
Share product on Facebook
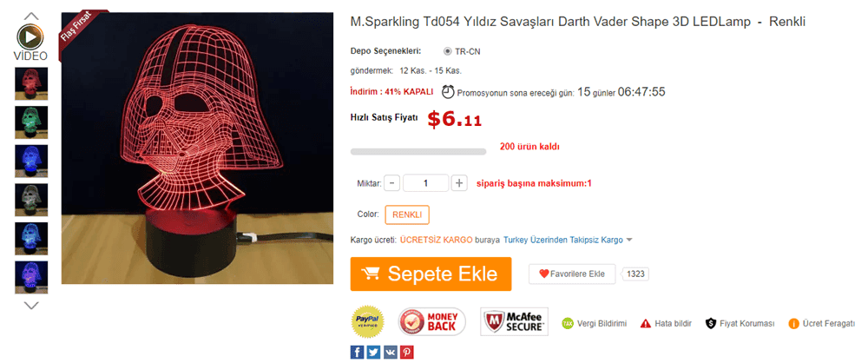357,352
